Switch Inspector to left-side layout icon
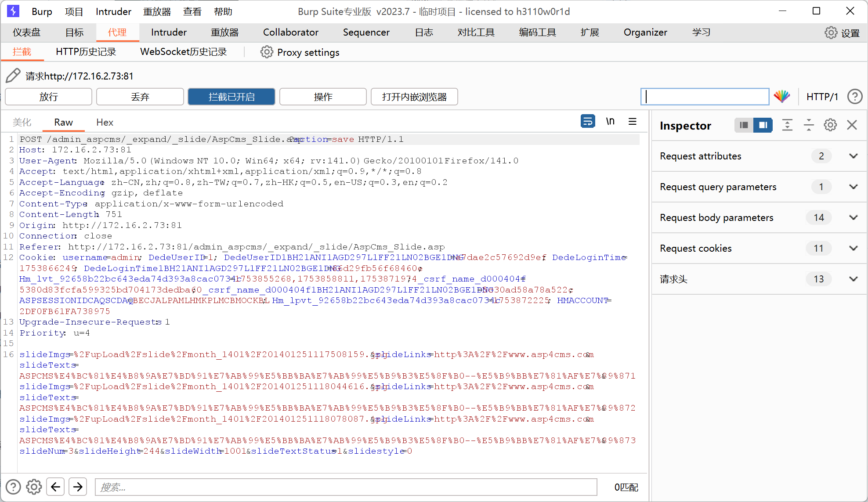This screenshot has height=502, width=868. coord(744,125)
